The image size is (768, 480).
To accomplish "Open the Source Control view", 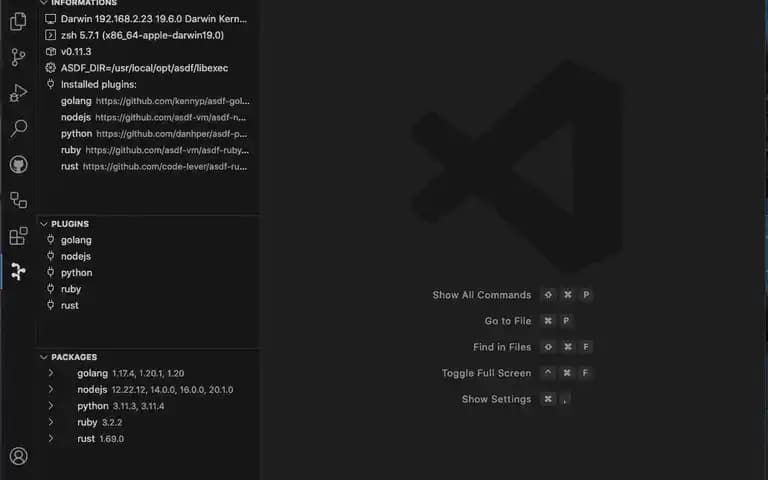I will pos(18,57).
